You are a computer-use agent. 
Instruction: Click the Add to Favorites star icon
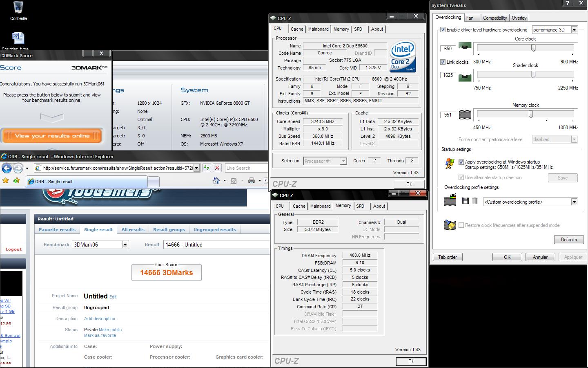point(16,180)
